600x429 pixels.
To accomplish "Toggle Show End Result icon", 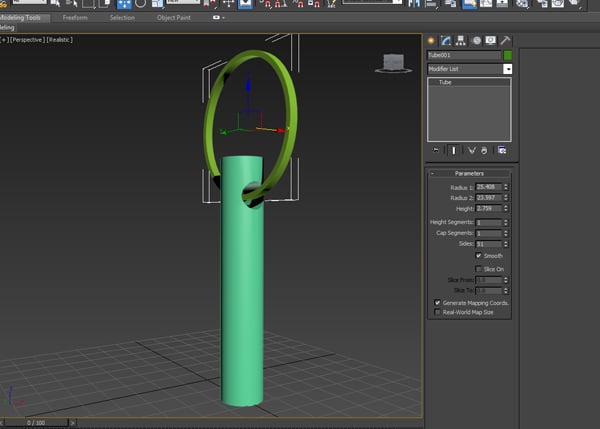I will tap(453, 150).
